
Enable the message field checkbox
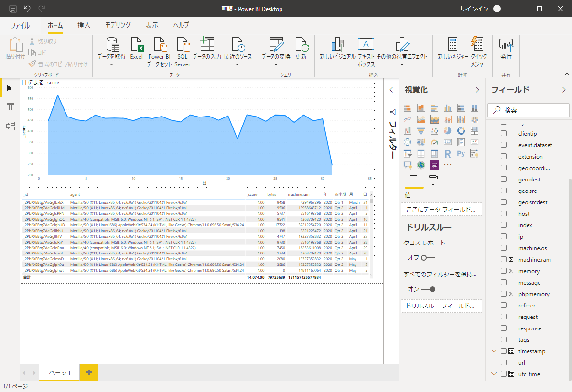tap(504, 282)
